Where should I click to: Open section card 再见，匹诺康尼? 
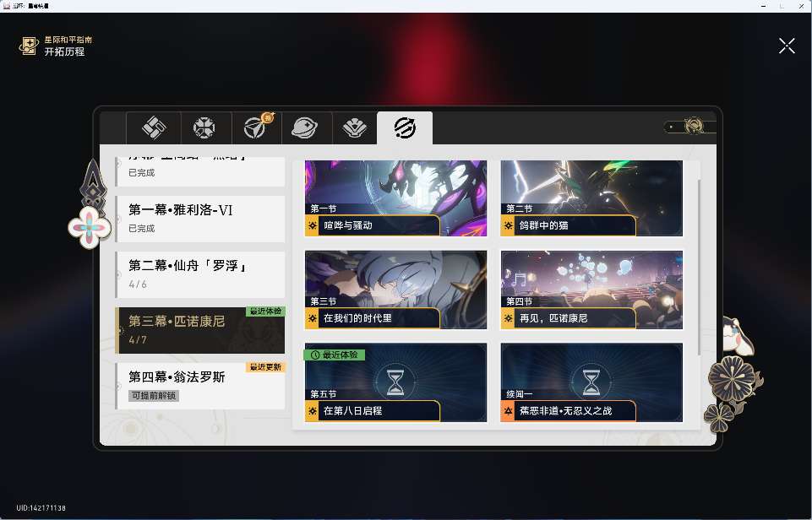coord(591,290)
